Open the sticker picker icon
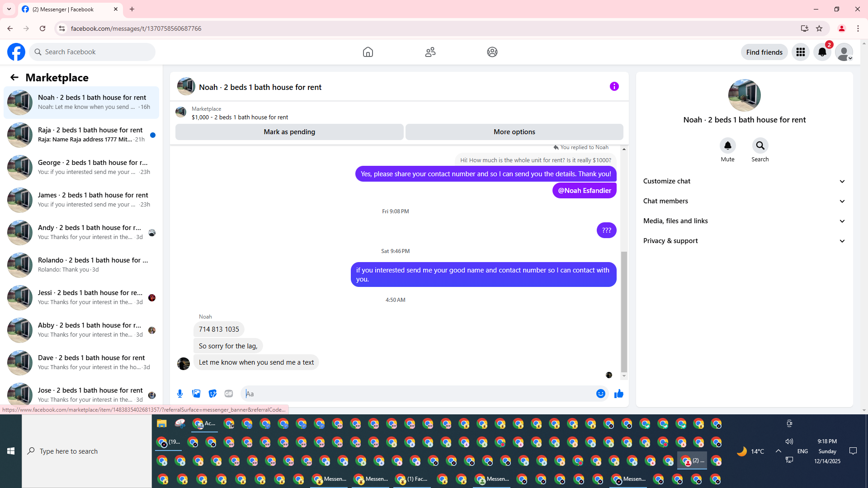 (212, 394)
